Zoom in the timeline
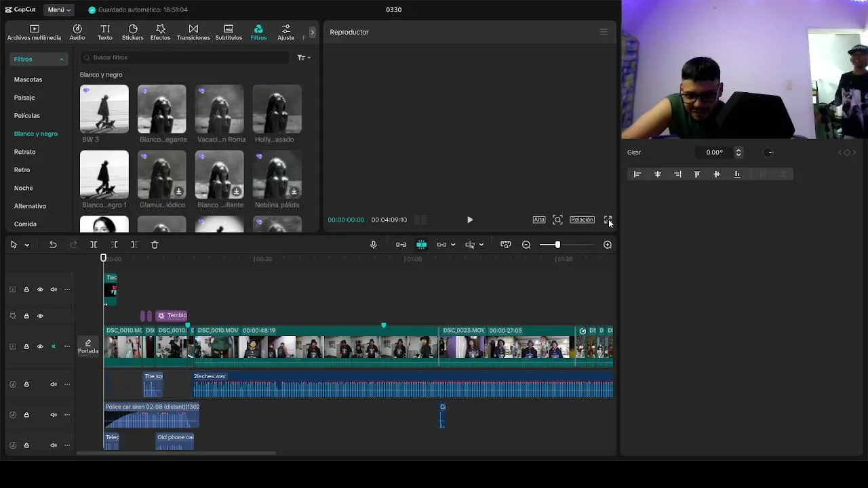Viewport: 868px width, 488px height. (x=608, y=245)
